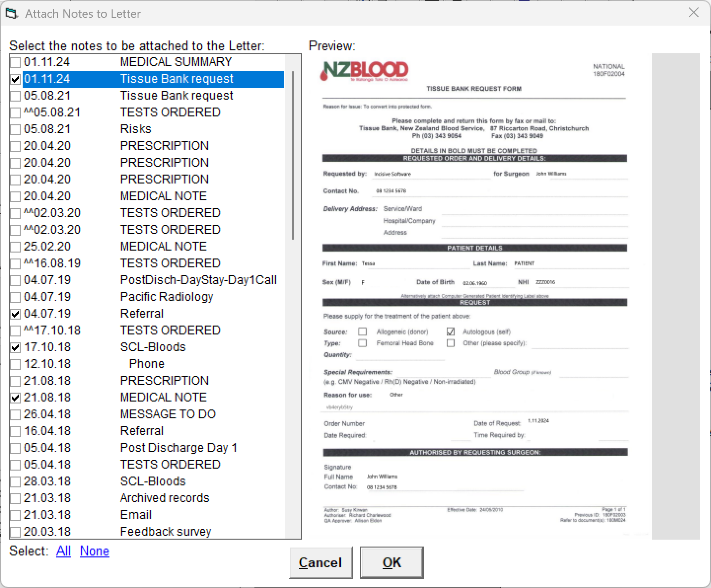Tick the 04.07.19 Pacific Radiology checkbox
Viewport: 711px width, 588px height.
click(15, 297)
